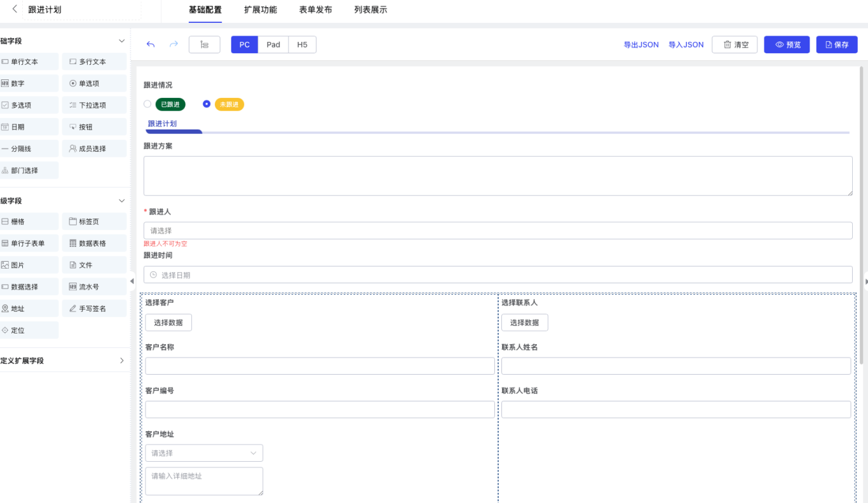Select the 地址 component
The width and height of the screenshot is (868, 503).
[x=29, y=309]
